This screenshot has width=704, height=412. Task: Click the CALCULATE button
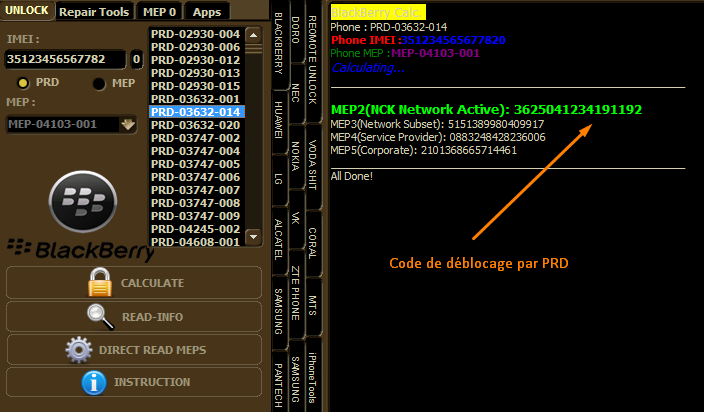[x=134, y=283]
